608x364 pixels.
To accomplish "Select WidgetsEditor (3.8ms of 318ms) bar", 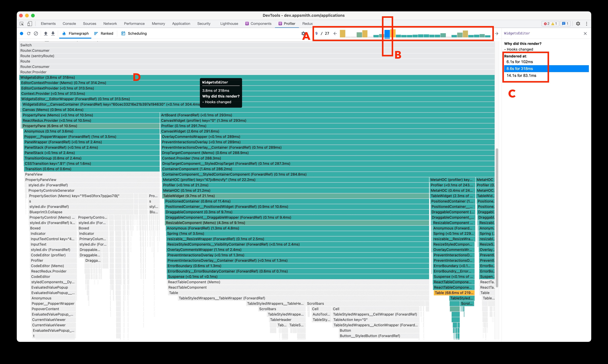I will 257,78.
